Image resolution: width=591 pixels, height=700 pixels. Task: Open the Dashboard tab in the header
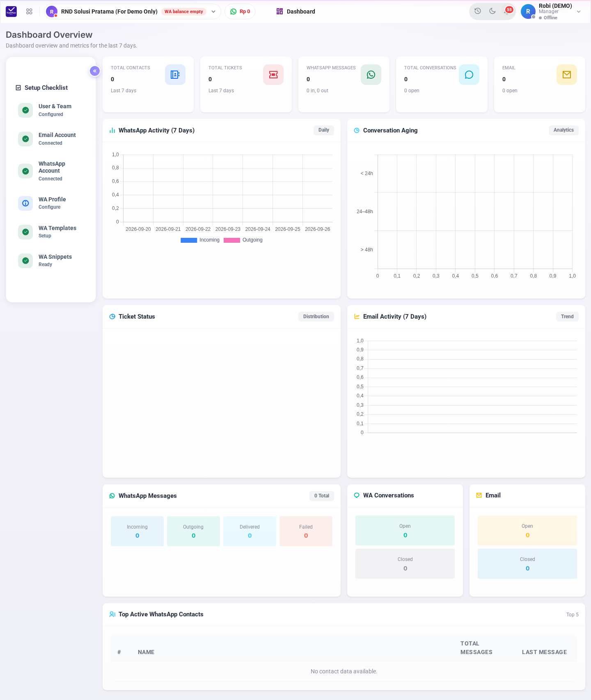tap(296, 11)
